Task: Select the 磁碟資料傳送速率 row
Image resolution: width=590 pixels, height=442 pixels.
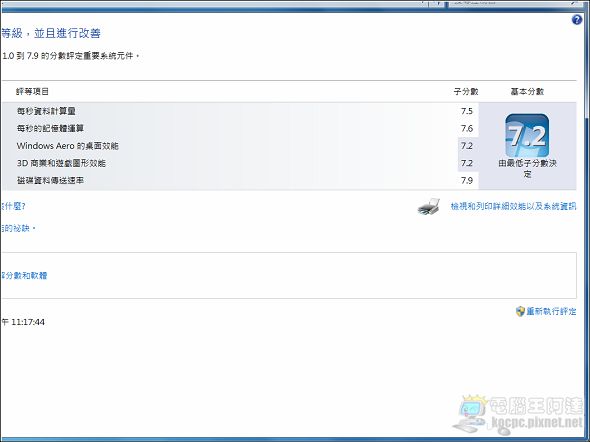Action: (x=240, y=180)
